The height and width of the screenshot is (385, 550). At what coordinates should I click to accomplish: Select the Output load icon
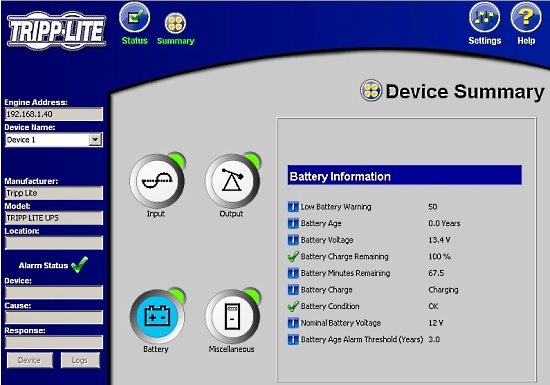232,181
